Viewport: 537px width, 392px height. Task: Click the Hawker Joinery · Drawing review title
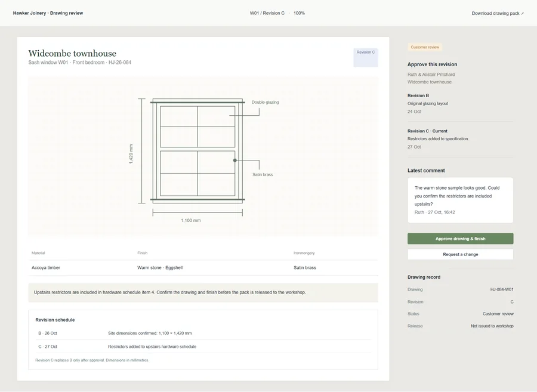[x=48, y=13]
